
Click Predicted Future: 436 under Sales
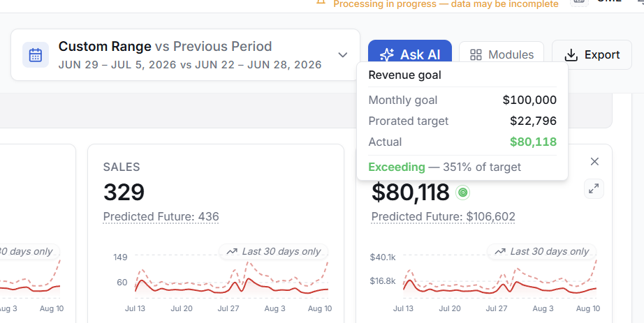161,217
